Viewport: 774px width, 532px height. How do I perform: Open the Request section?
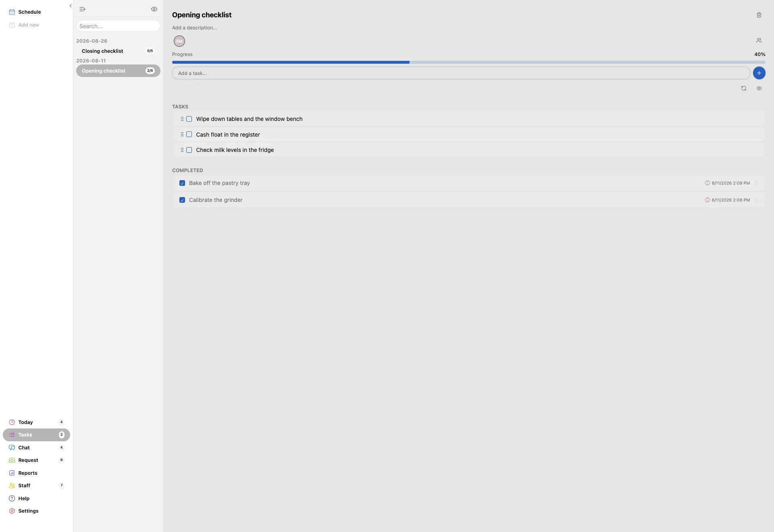36,460
